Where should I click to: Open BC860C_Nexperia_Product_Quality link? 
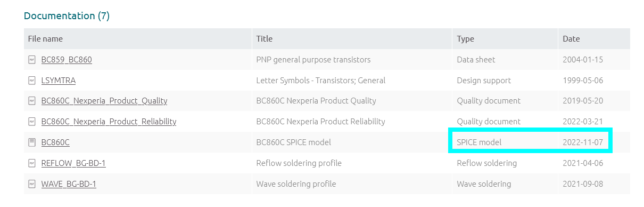point(104,101)
